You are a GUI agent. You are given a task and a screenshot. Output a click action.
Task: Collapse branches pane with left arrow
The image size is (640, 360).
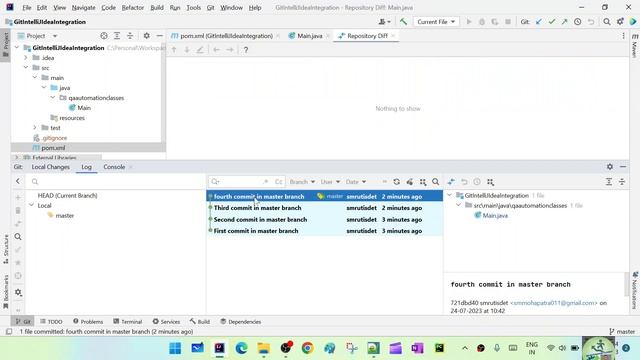18,181
